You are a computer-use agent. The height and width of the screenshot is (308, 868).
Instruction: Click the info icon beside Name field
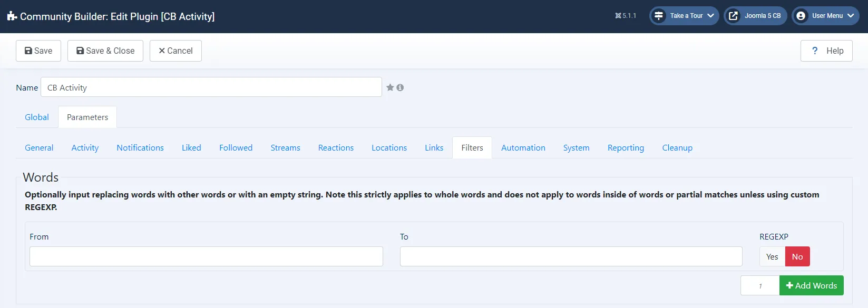pos(400,87)
